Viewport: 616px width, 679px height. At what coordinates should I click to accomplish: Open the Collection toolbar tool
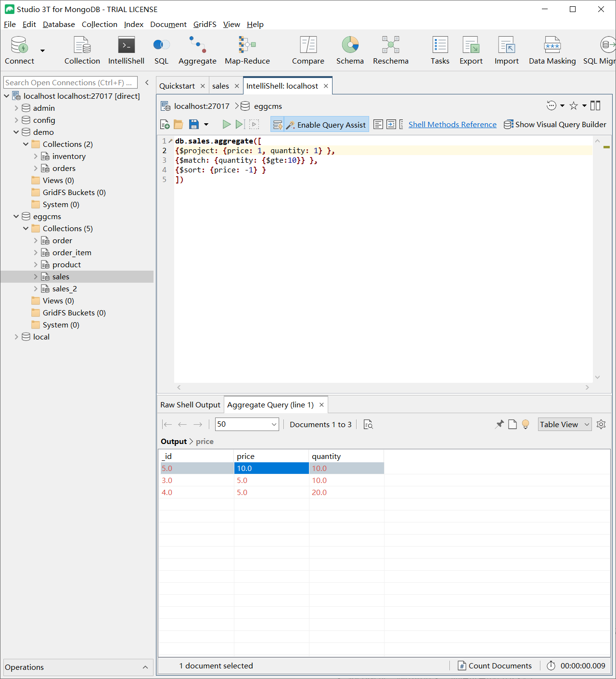point(82,51)
